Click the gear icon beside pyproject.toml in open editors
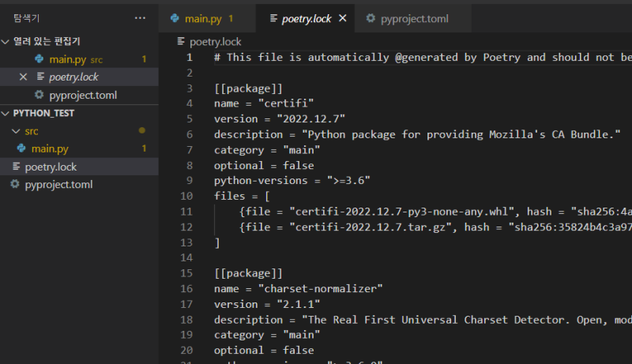The width and height of the screenshot is (632, 364). (39, 95)
